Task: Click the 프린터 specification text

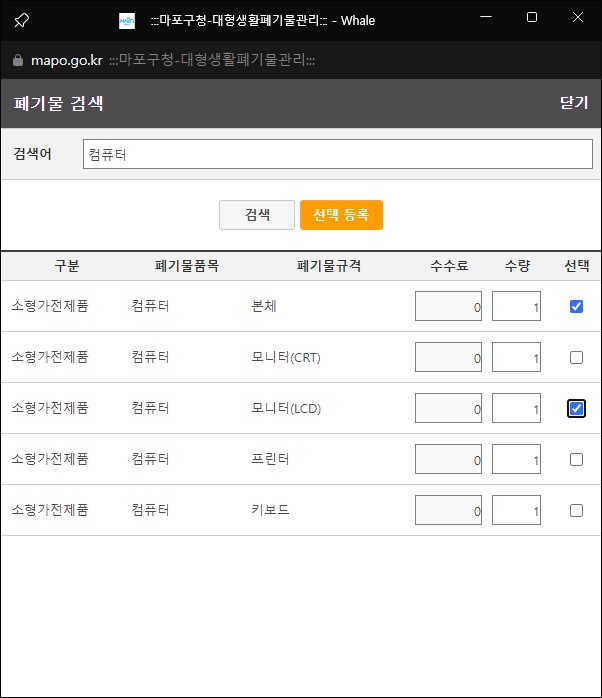Action: 270,459
